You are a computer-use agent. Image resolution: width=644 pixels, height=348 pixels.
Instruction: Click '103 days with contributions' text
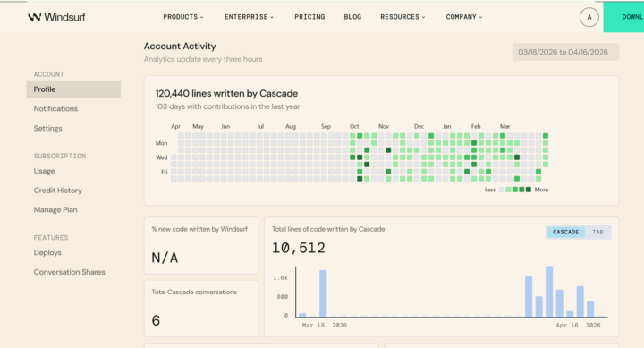tap(227, 106)
